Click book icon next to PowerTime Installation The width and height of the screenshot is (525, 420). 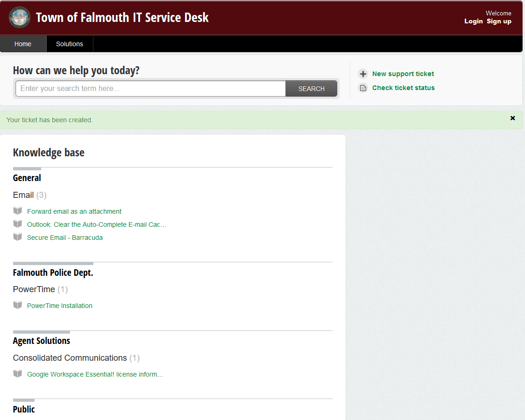click(17, 305)
